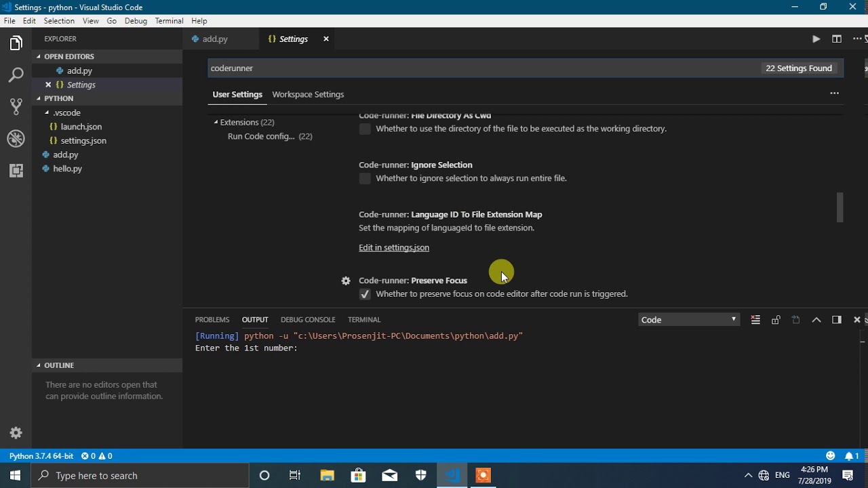
Task: Open the Search view in the activity bar
Action: 16,75
